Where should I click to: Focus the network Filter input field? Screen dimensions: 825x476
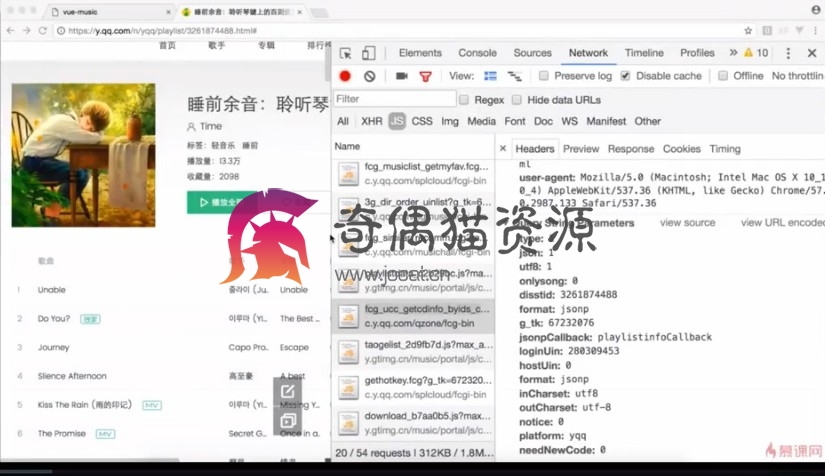point(395,99)
